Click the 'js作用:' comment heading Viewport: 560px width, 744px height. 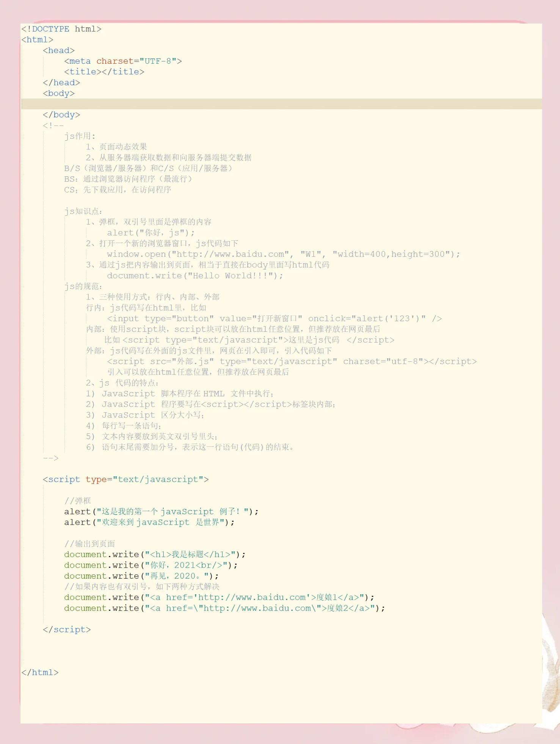pos(80,136)
